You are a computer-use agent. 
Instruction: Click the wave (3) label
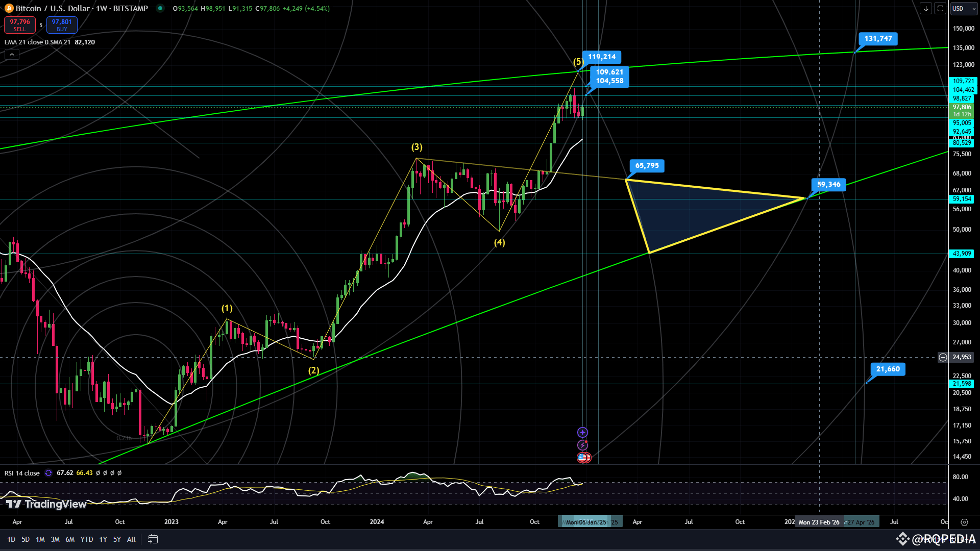coord(417,147)
